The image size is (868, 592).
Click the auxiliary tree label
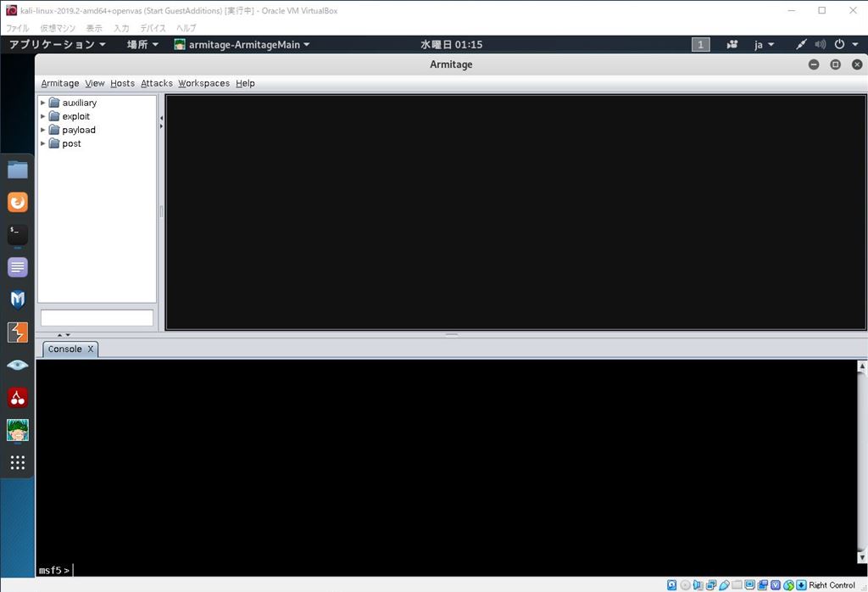pyautogui.click(x=79, y=103)
